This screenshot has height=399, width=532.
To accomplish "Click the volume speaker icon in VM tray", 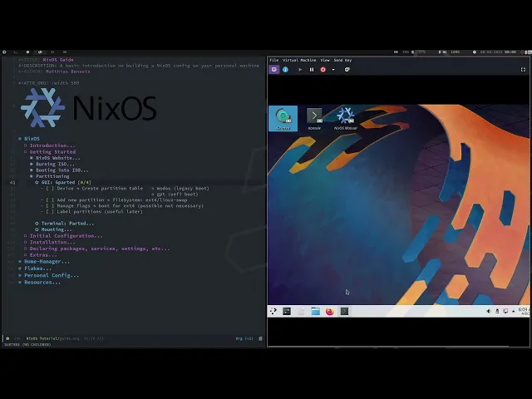I will 489,311.
